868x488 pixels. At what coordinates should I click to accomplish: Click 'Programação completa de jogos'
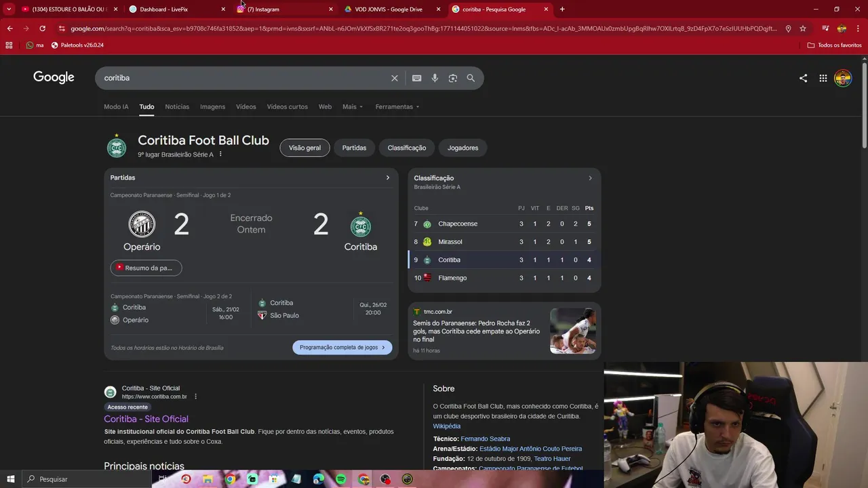click(342, 347)
